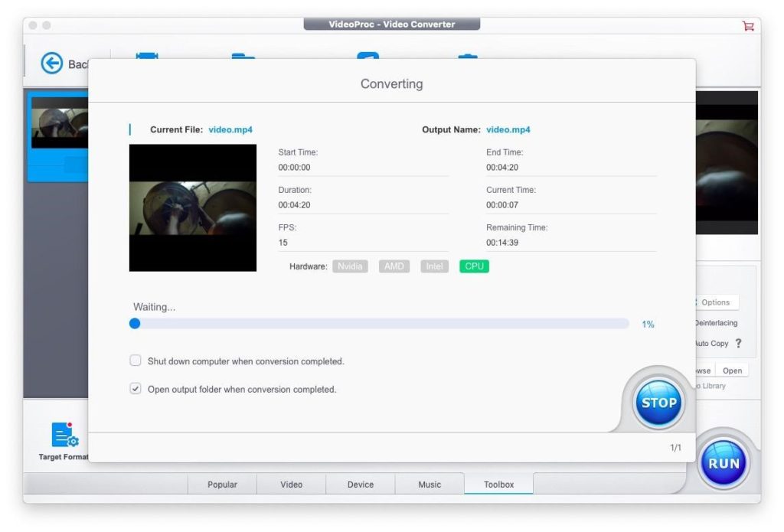
Task: Open the Music tab
Action: (x=430, y=485)
